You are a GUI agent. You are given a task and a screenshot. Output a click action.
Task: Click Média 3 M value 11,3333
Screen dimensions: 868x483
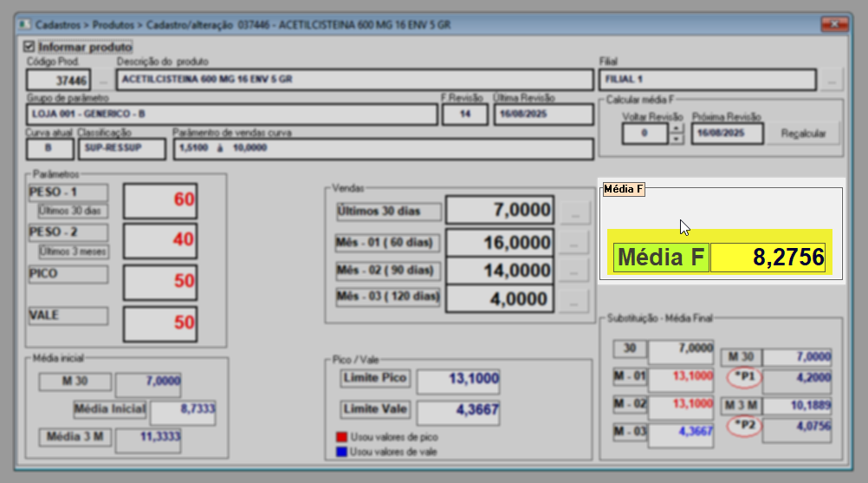point(148,441)
